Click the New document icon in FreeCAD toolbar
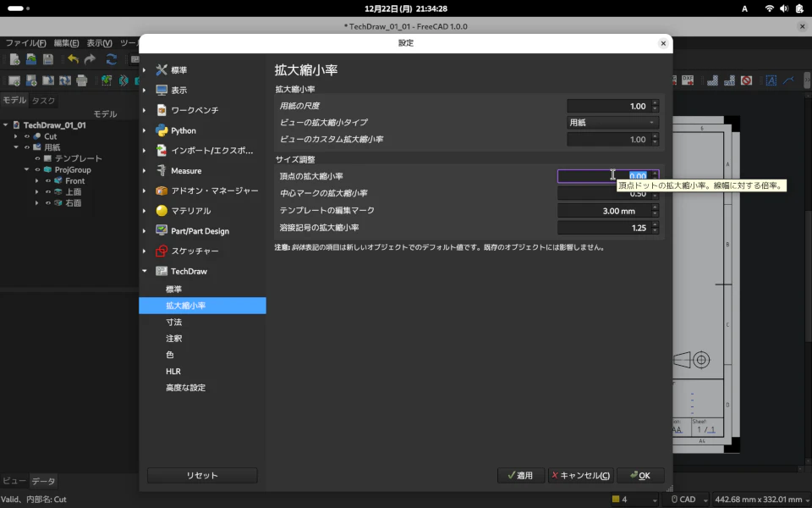The height and width of the screenshot is (508, 812). (14, 59)
